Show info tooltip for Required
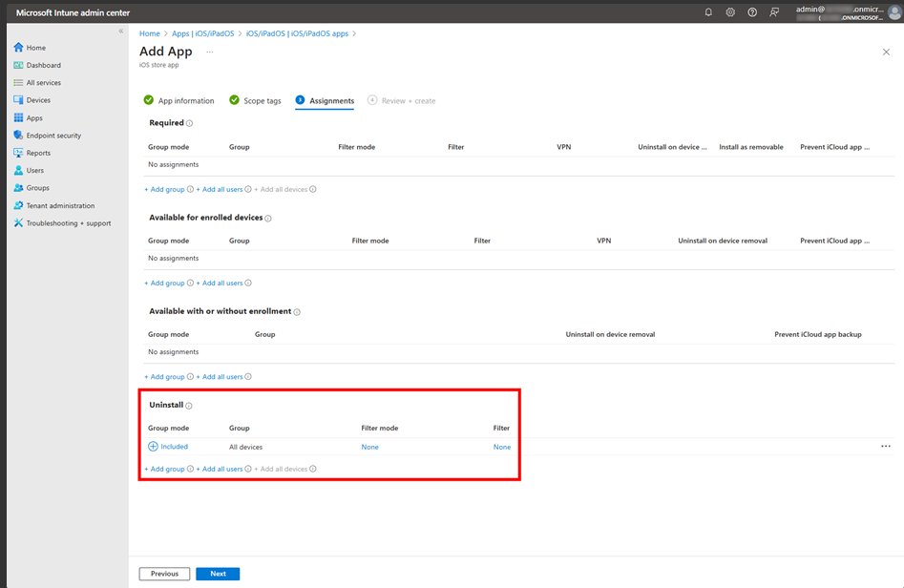The width and height of the screenshot is (904, 588). (189, 123)
